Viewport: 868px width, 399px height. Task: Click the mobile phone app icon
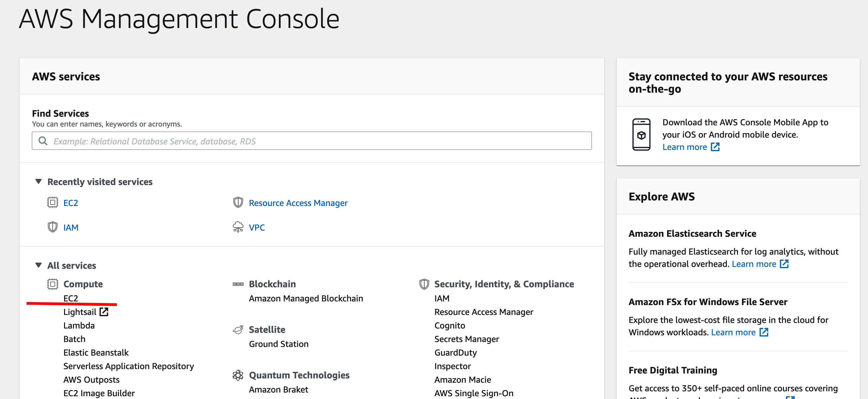pyautogui.click(x=641, y=134)
